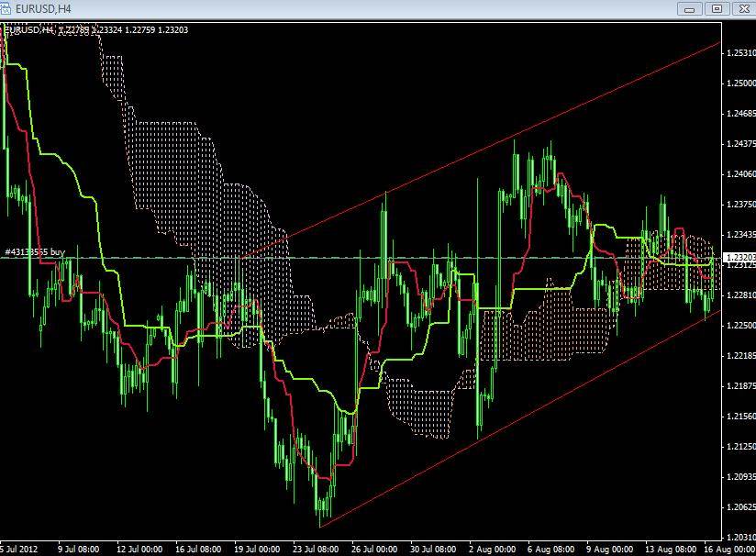
Task: Click the 9 Jul 08:00 time label
Action: (79, 550)
